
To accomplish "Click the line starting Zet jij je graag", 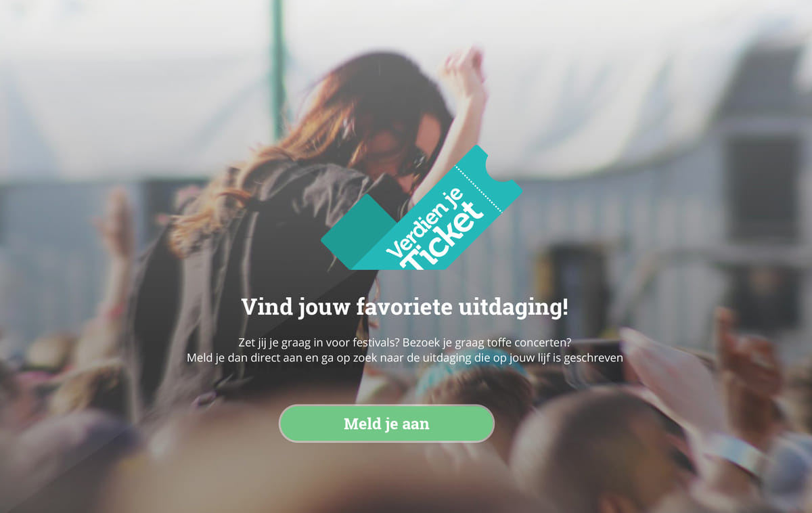I will pos(405,342).
